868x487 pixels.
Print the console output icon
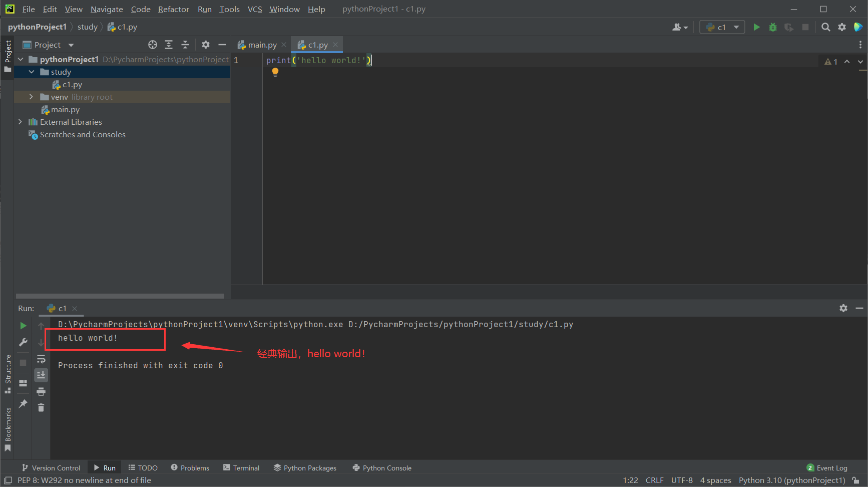41,391
